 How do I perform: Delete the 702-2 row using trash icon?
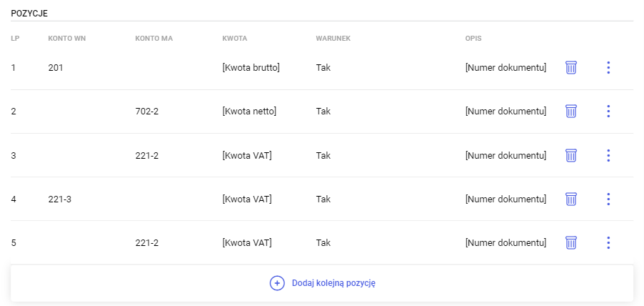click(x=570, y=112)
